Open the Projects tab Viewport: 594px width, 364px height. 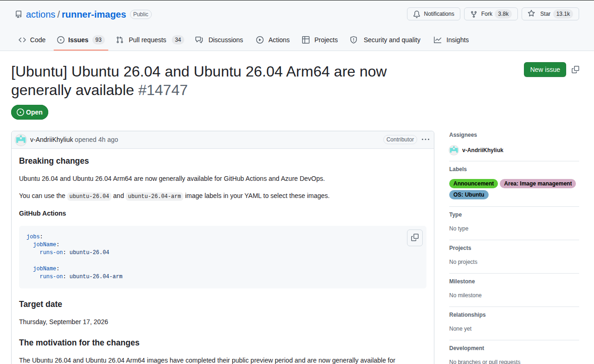point(320,40)
